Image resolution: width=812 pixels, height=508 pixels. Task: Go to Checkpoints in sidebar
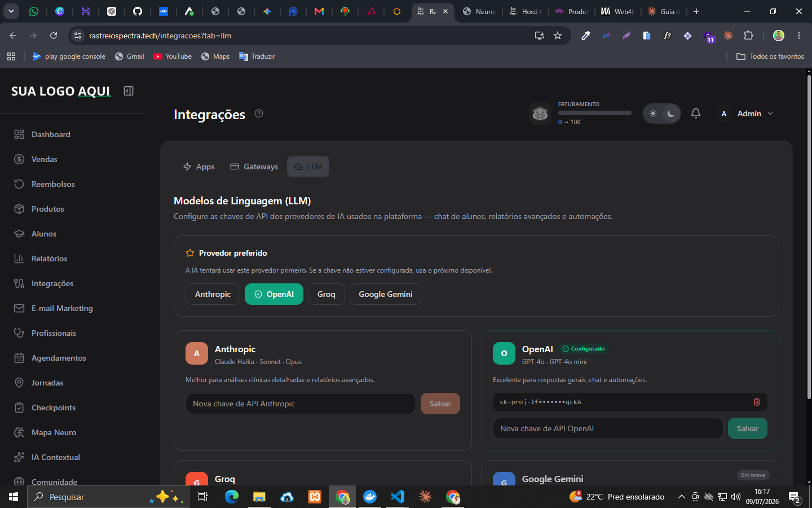pos(53,408)
